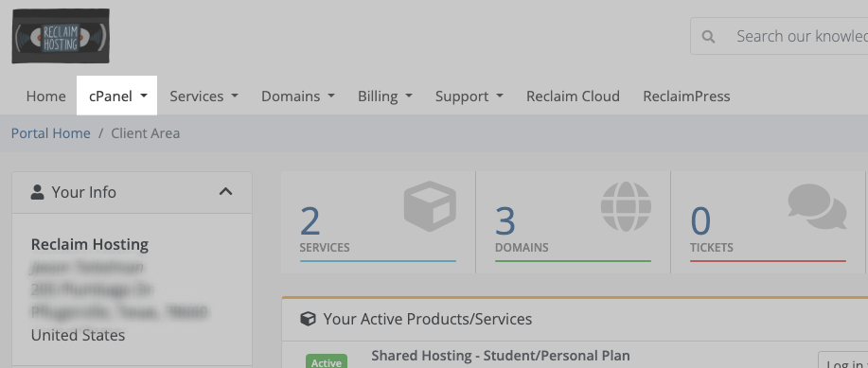Click the user icon beside Your Info
Viewport: 868px width, 368px height.
coord(37,192)
